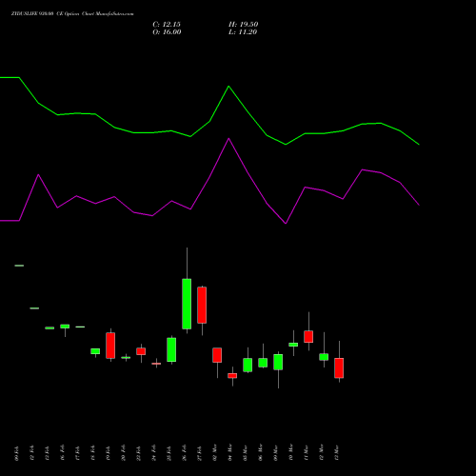
Task: Select the 26 Feb date axis label
Action: click(185, 453)
